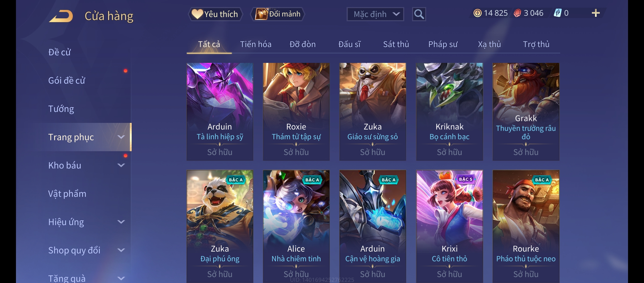The height and width of the screenshot is (283, 644).
Task: Open the Tướng heroes menu item
Action: click(61, 109)
